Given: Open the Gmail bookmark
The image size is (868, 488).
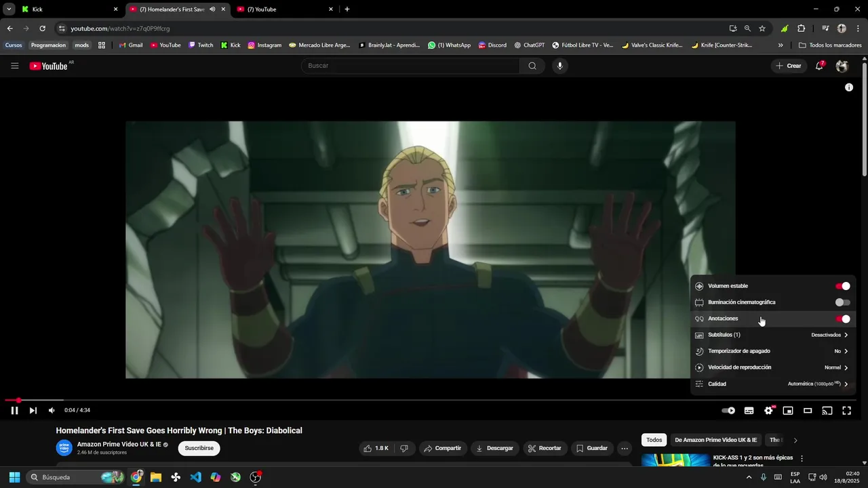Looking at the screenshot, I should (131, 45).
